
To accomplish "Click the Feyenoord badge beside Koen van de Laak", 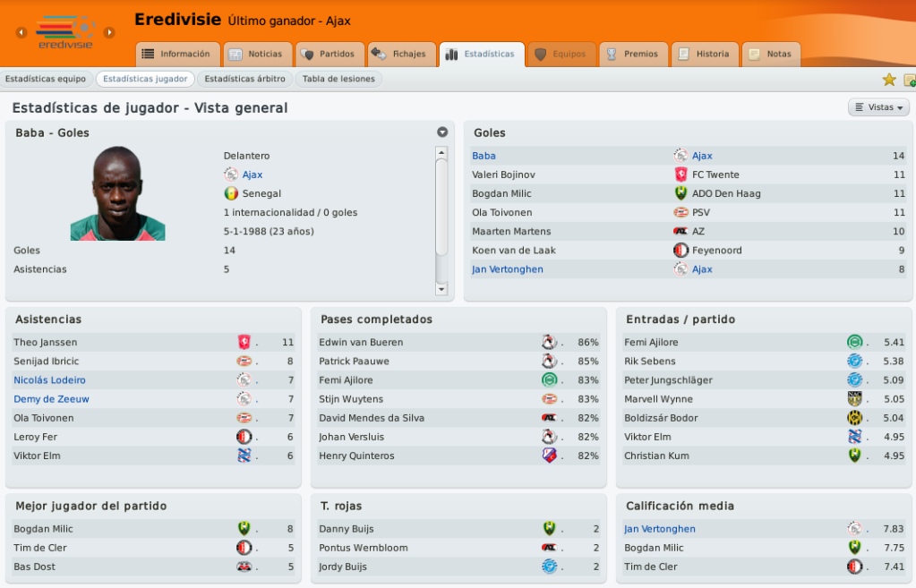I will [681, 251].
